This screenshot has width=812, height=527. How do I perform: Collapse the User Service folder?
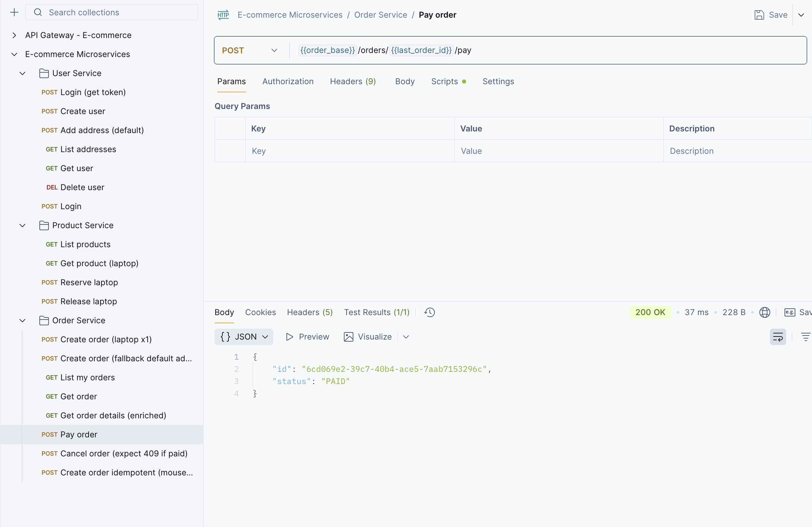(x=22, y=73)
